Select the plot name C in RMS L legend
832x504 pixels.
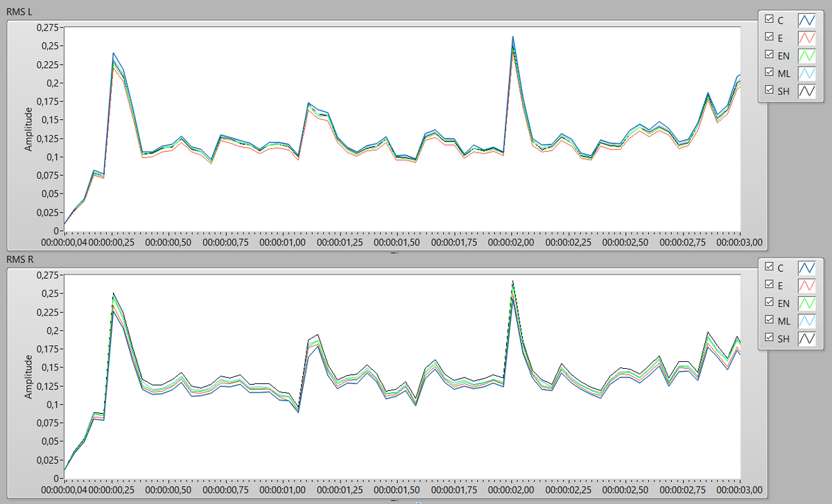pyautogui.click(x=781, y=21)
